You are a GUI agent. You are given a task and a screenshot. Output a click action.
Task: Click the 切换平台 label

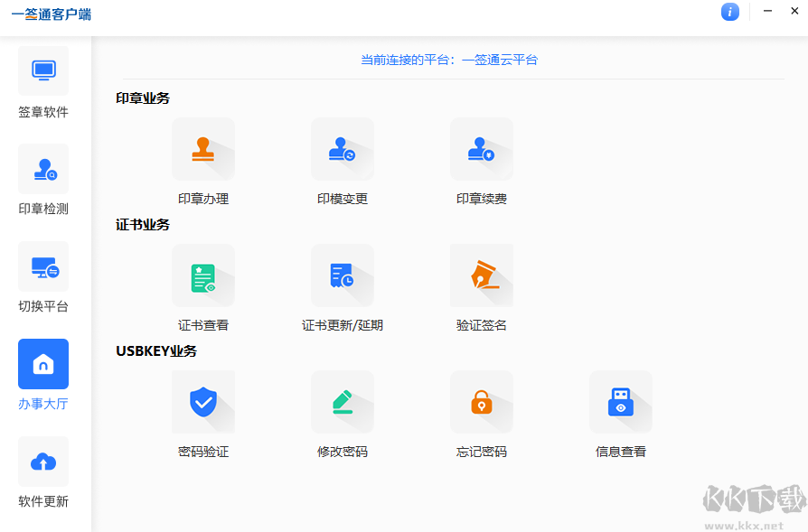[x=43, y=306]
